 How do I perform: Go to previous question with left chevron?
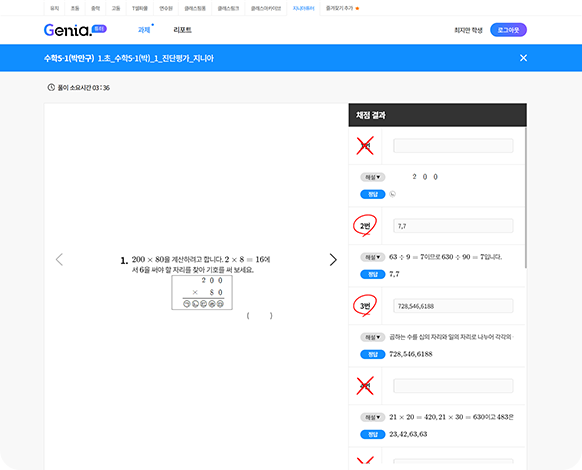pyautogui.click(x=59, y=260)
